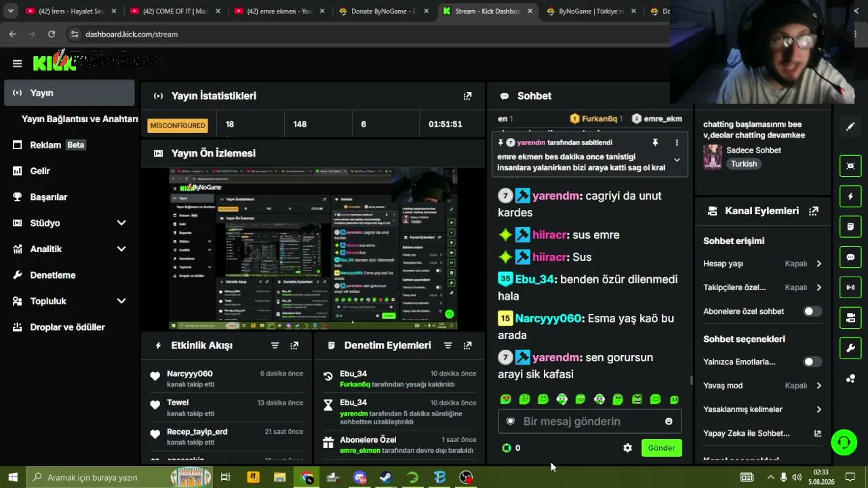Open Takipçilere özel setting options

point(762,287)
